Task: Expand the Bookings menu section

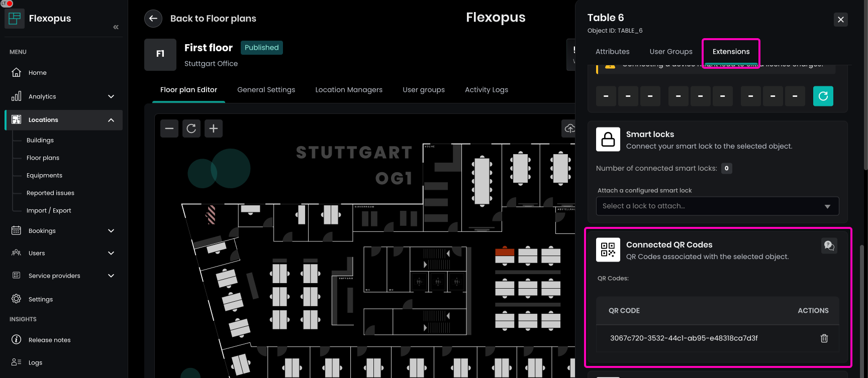Action: (x=111, y=231)
